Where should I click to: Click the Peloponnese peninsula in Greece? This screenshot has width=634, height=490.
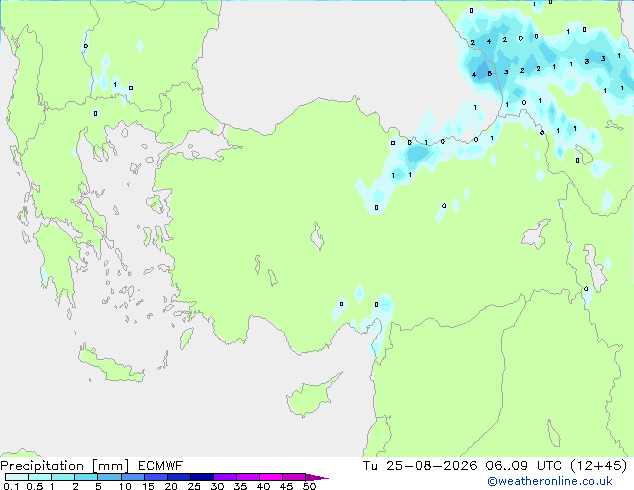[57, 259]
